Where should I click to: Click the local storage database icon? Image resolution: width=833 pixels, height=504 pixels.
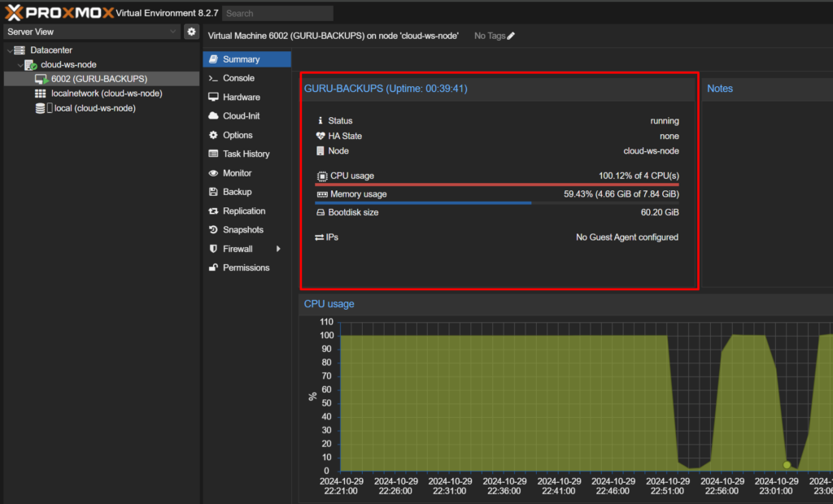[x=41, y=108]
